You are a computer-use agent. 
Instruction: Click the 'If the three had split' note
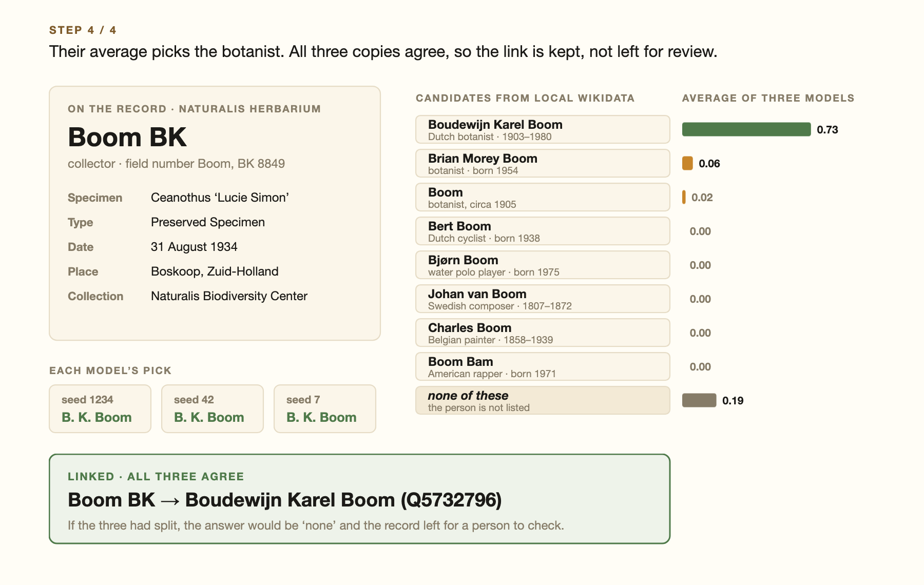tap(316, 525)
